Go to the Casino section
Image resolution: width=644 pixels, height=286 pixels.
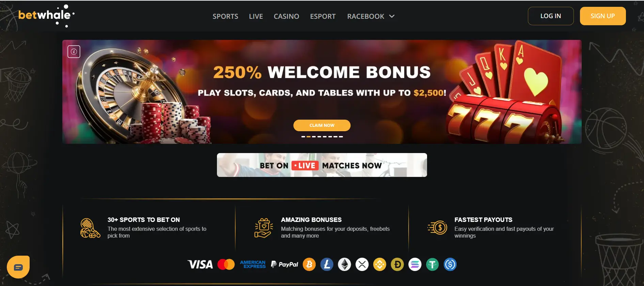pyautogui.click(x=286, y=16)
